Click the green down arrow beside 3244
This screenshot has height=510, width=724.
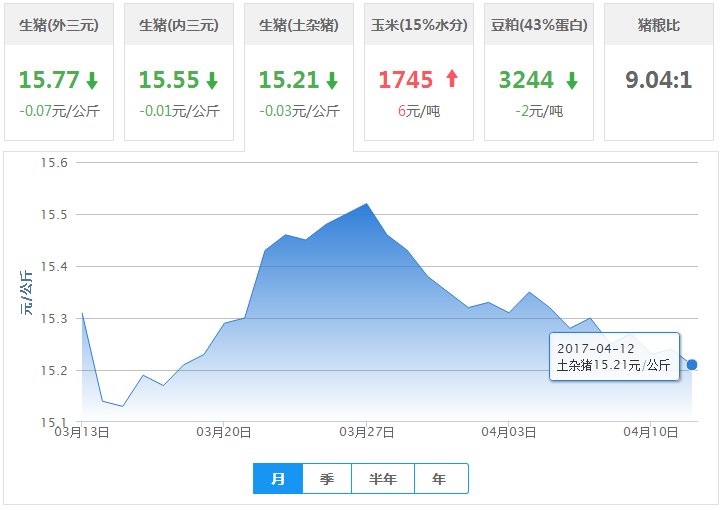click(x=571, y=80)
